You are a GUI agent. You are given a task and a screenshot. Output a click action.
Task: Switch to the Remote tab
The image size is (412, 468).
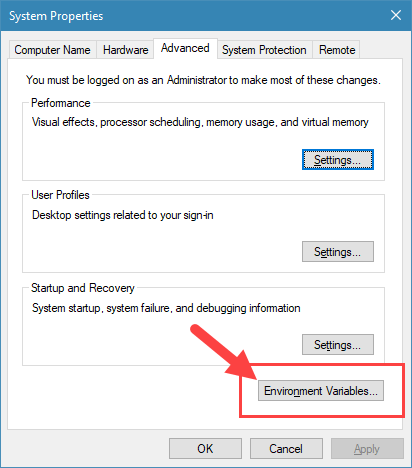click(x=337, y=50)
